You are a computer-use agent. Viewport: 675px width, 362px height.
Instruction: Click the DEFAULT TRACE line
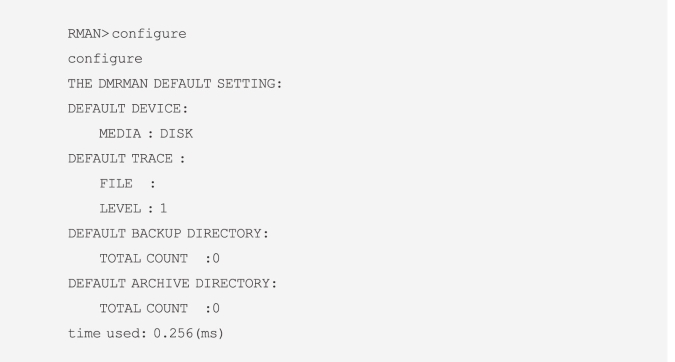(x=126, y=158)
